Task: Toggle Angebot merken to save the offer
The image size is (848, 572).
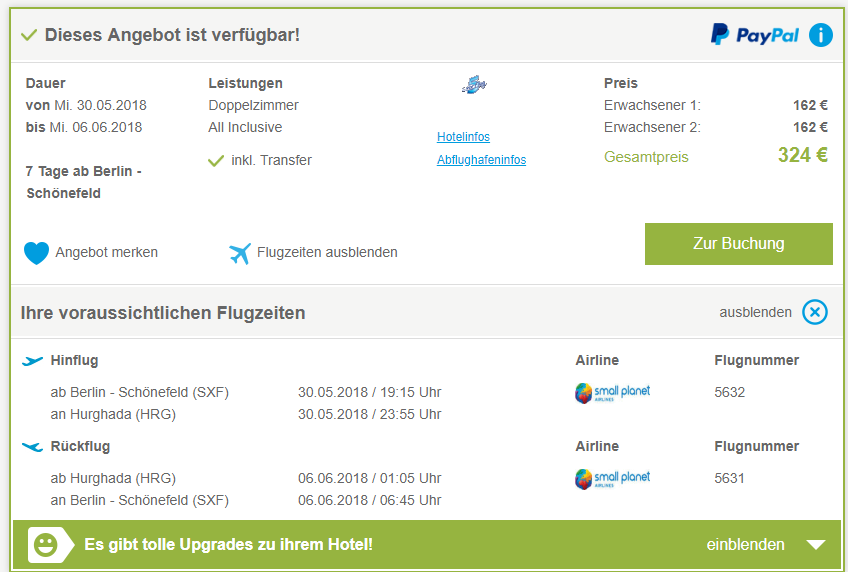Action: pos(107,252)
